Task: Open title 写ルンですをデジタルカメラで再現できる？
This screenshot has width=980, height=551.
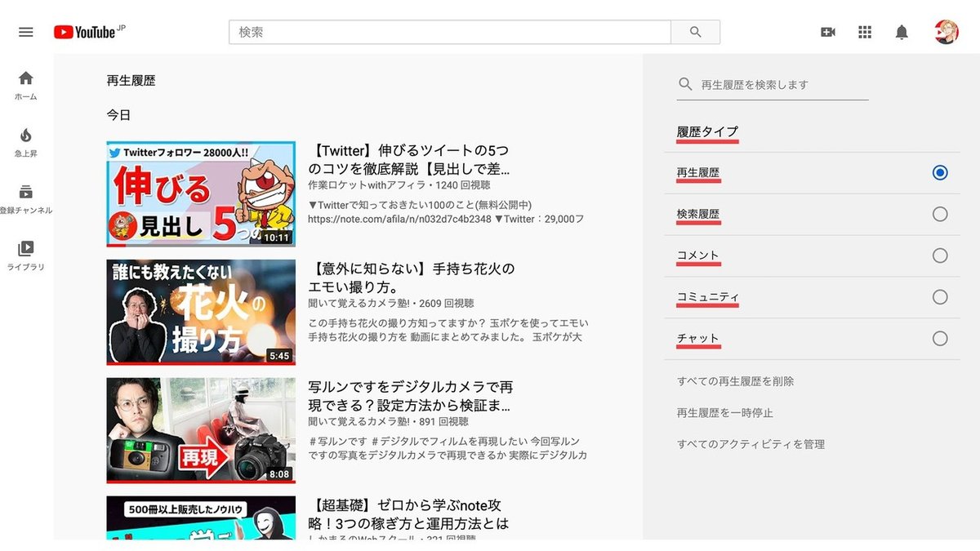Action: point(411,396)
